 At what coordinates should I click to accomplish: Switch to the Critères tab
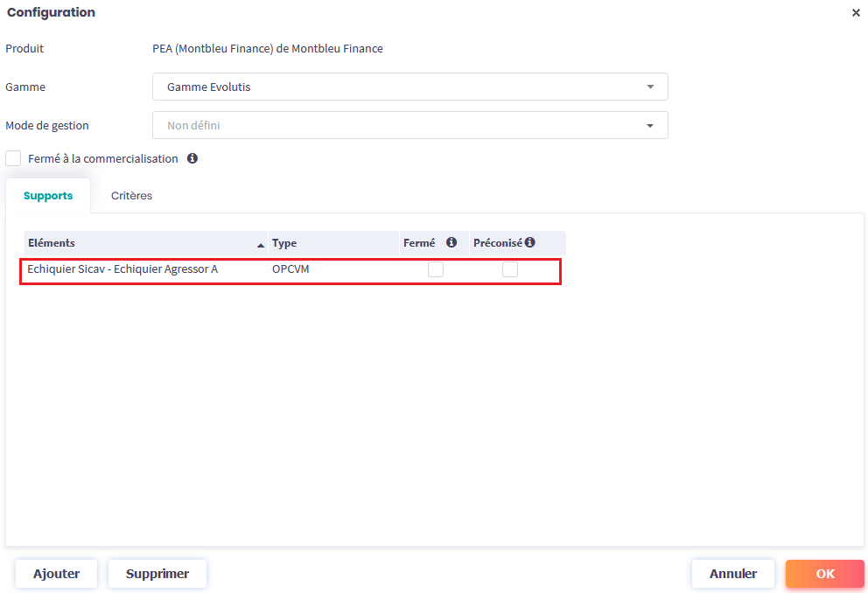click(x=131, y=196)
